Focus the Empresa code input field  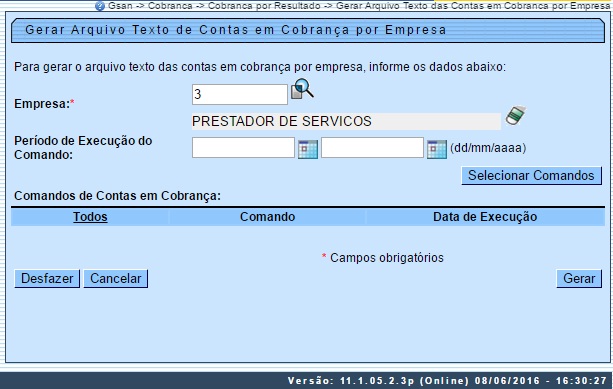coord(240,94)
